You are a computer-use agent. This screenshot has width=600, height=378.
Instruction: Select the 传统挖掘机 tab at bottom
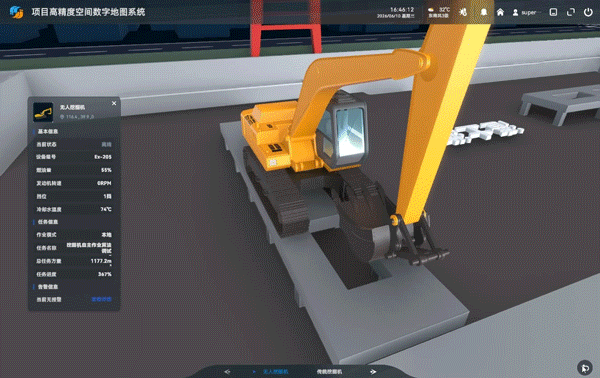click(329, 371)
